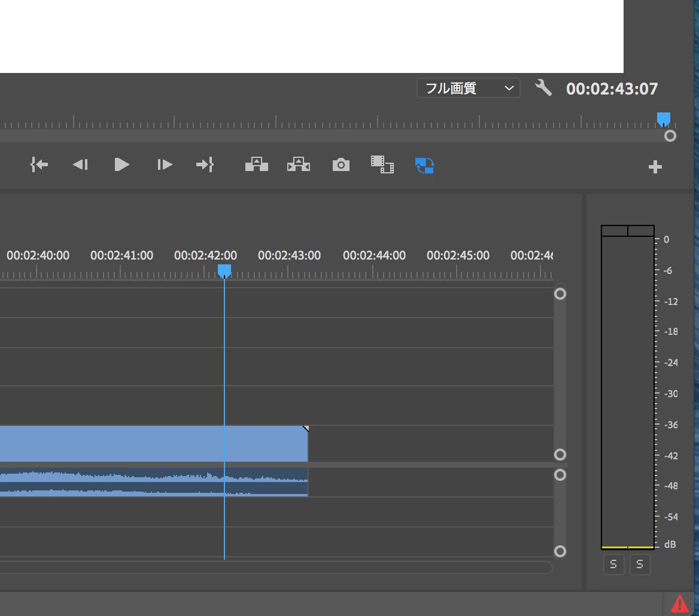Click 00:02:42:00 on the time ruler
The width and height of the screenshot is (699, 616).
pos(205,255)
